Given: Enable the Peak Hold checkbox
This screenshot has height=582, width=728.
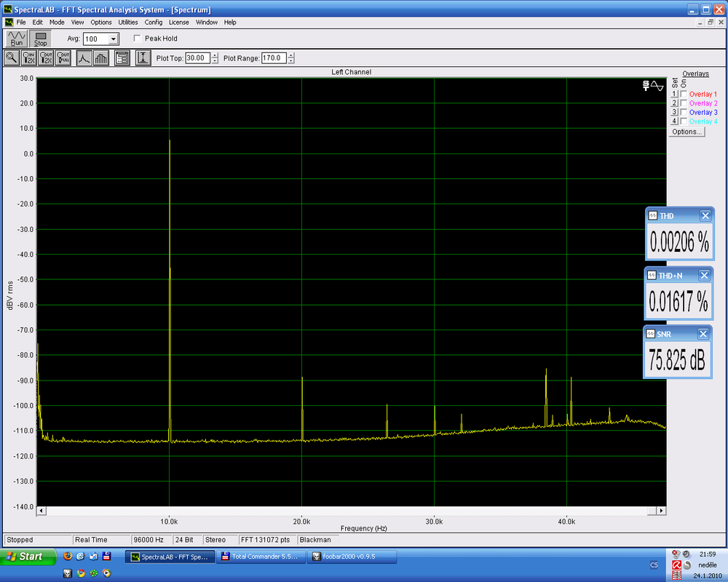Looking at the screenshot, I should point(138,39).
